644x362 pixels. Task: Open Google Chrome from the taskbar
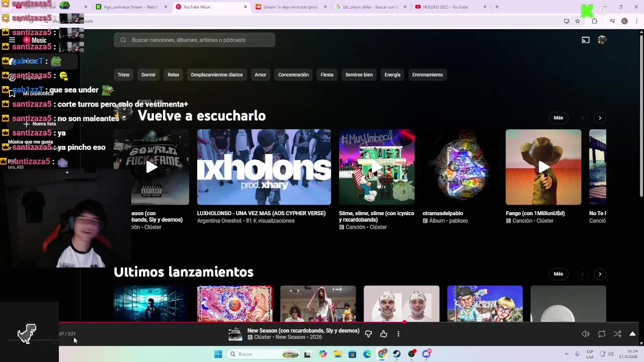point(382,354)
